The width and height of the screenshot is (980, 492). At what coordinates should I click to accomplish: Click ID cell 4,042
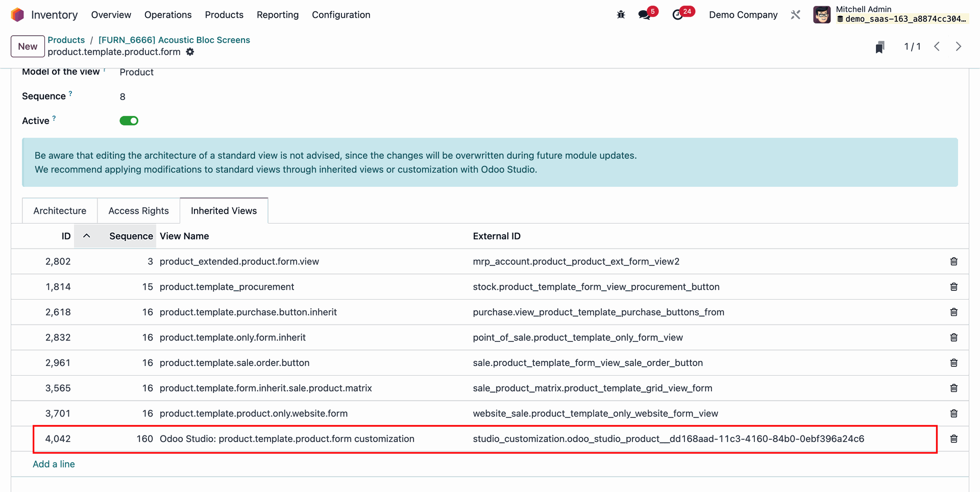[x=58, y=439]
